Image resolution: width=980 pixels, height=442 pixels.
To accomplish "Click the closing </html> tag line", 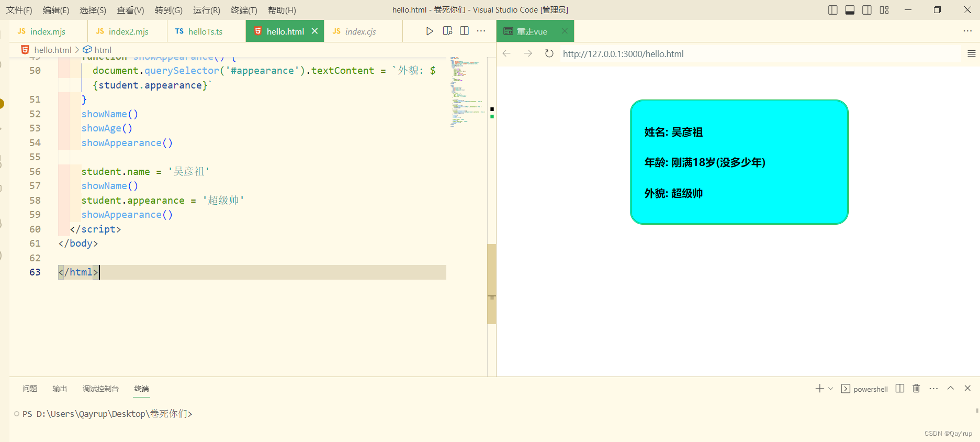I will point(252,272).
